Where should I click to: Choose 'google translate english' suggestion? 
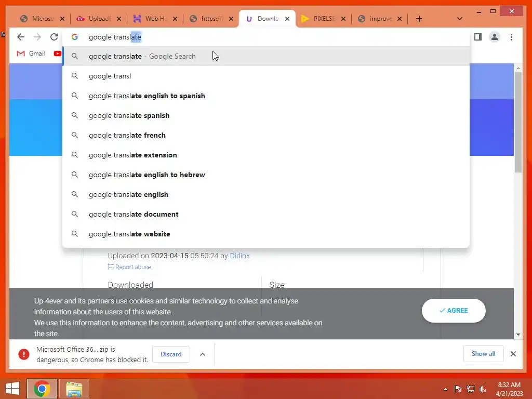tap(266, 194)
